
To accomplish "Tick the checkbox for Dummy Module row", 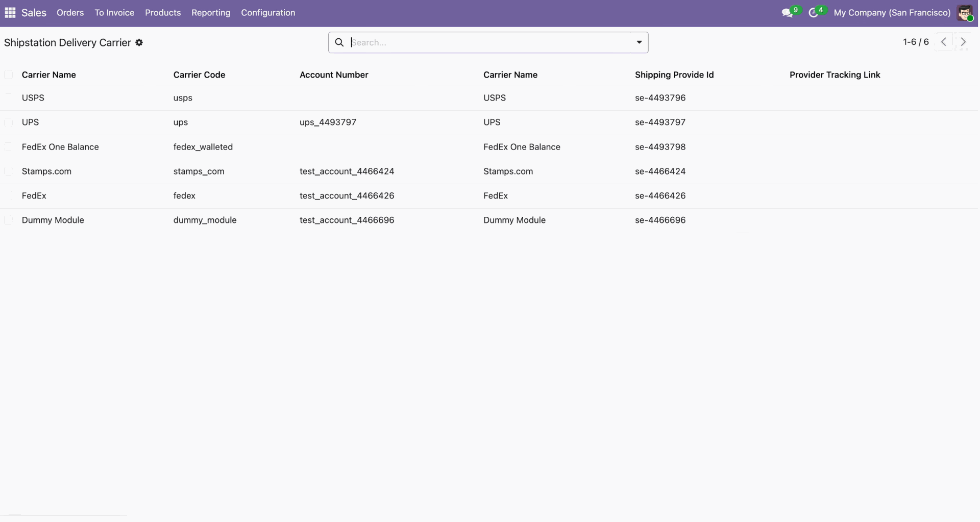I will click(9, 220).
